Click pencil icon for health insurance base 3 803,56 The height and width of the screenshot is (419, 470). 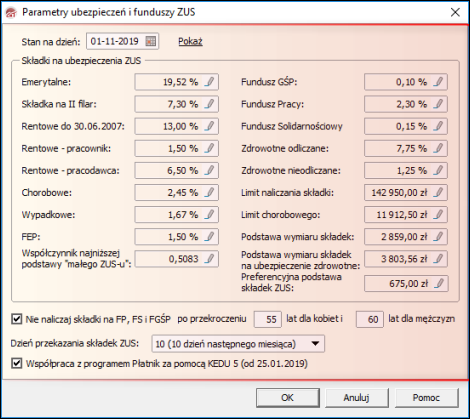(438, 259)
